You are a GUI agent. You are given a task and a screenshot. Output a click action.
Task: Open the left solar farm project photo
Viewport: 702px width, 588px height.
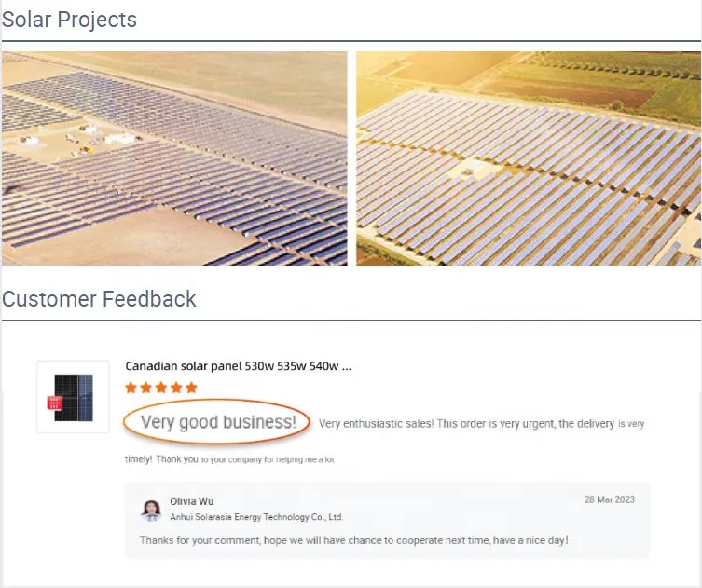click(x=174, y=158)
